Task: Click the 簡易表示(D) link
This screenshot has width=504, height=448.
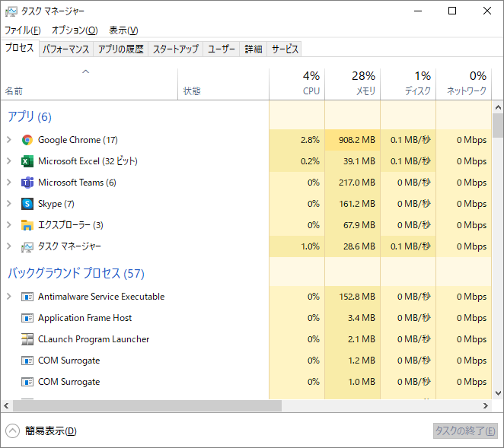Action: tap(51, 431)
